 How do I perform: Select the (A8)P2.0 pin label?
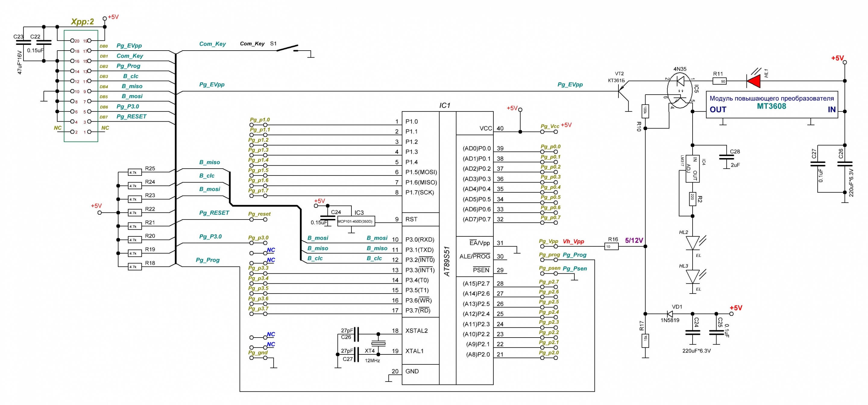point(478,354)
